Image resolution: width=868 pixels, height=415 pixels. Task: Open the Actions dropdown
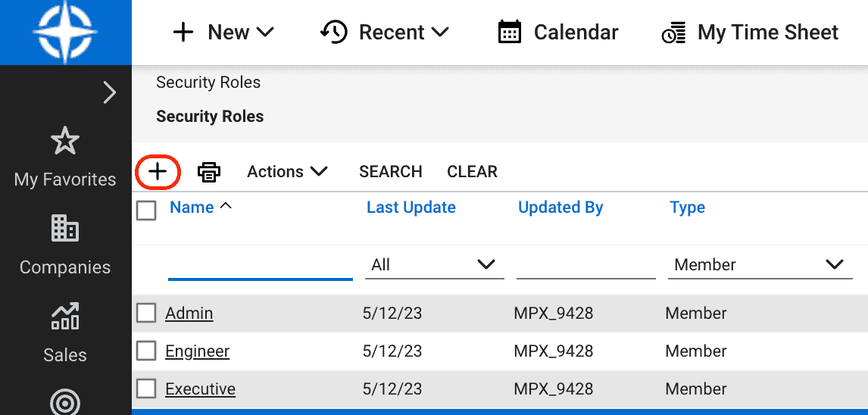[287, 172]
